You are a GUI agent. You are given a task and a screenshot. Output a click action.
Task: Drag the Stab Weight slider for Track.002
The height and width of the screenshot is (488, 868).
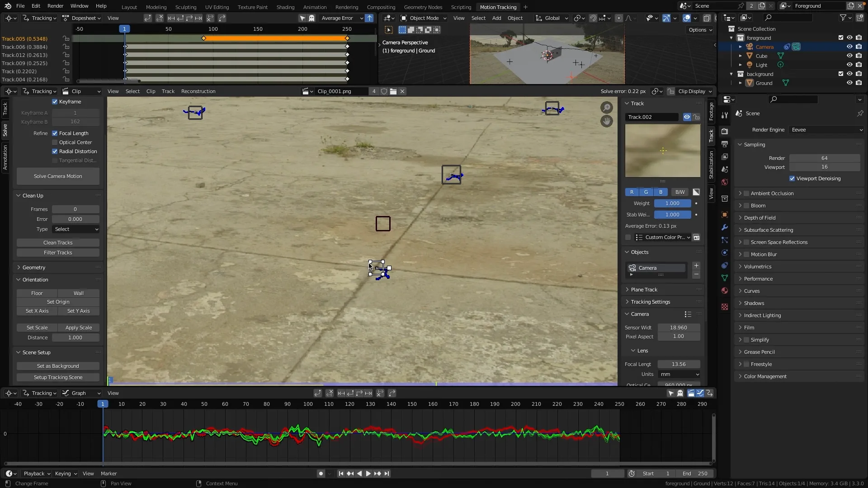coord(672,214)
